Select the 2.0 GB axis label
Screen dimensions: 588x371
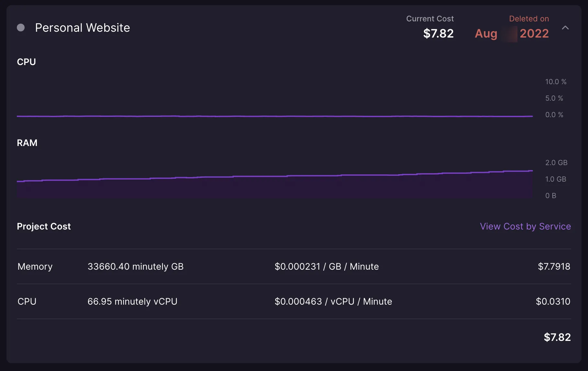(556, 163)
